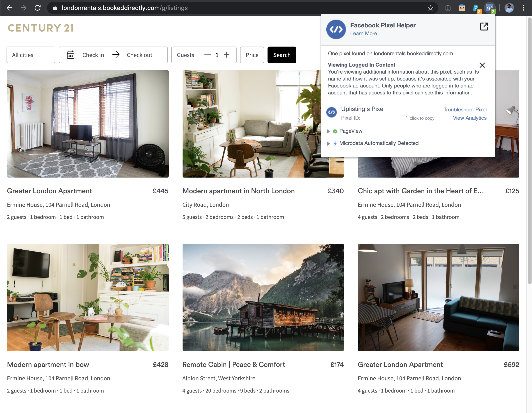Increase guests with the plus button
Screen dimensions: 532x413
(x=227, y=55)
